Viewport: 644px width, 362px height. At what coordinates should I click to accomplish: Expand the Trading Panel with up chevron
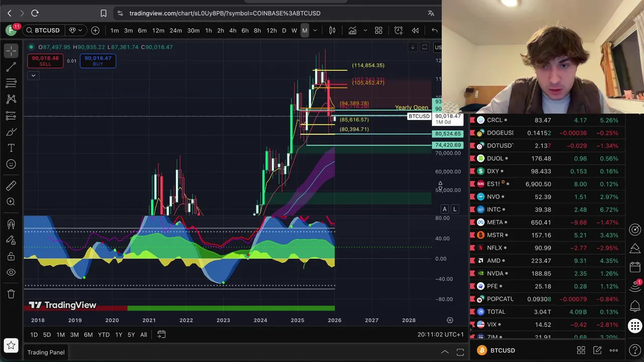pyautogui.click(x=445, y=352)
